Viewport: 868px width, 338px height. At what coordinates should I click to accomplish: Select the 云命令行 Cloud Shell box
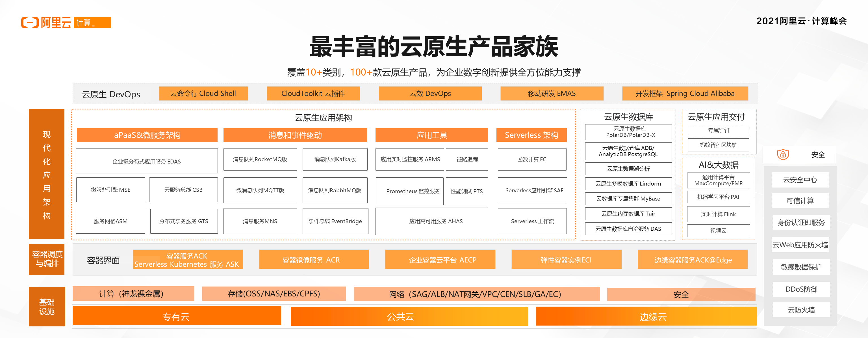[203, 93]
